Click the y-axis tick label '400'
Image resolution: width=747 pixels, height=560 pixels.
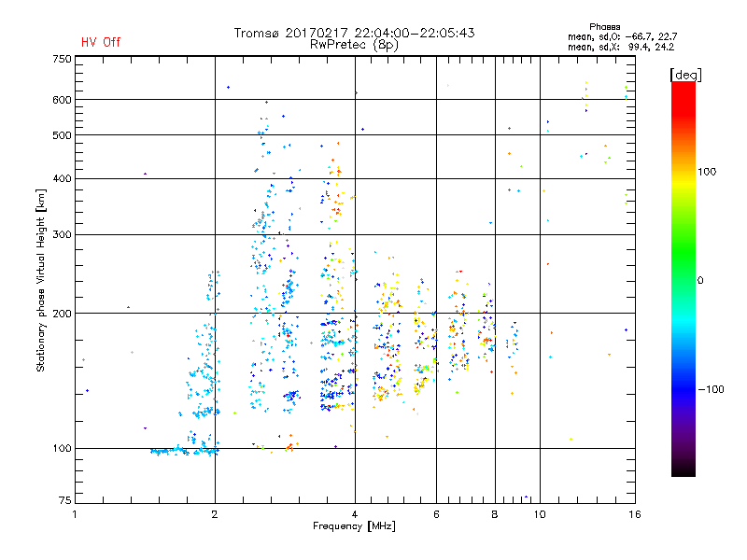(62, 178)
